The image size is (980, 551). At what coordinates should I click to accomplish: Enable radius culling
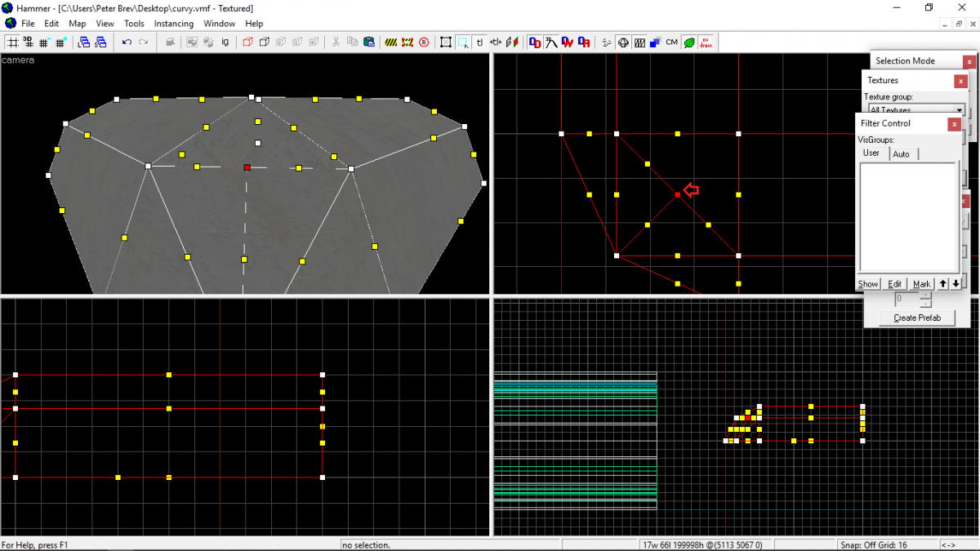(x=423, y=42)
